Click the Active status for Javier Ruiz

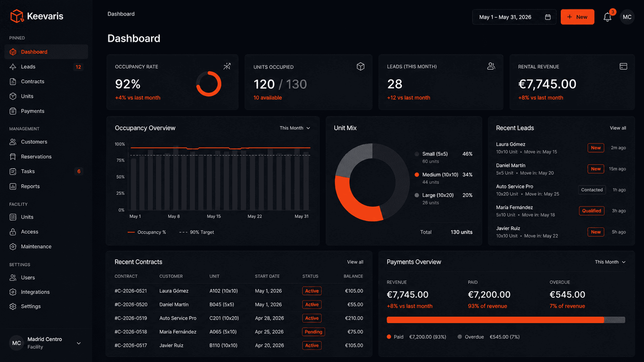pos(312,345)
